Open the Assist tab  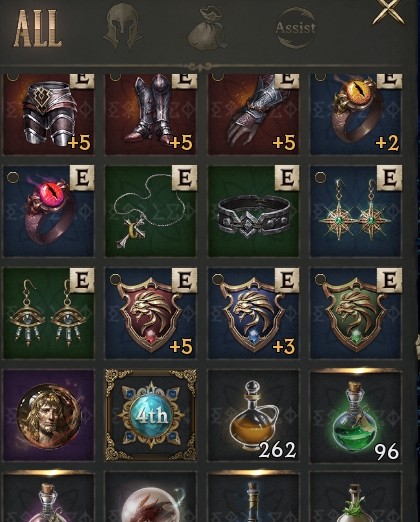[296, 28]
